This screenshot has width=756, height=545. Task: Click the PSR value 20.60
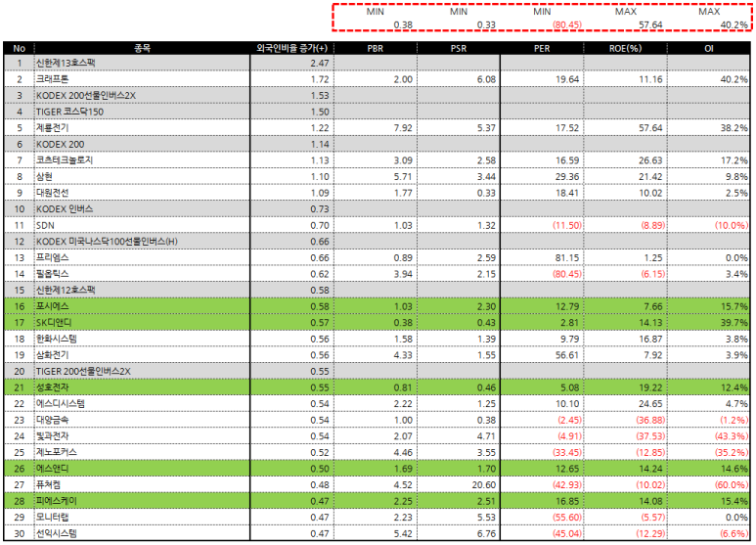pyautogui.click(x=483, y=484)
